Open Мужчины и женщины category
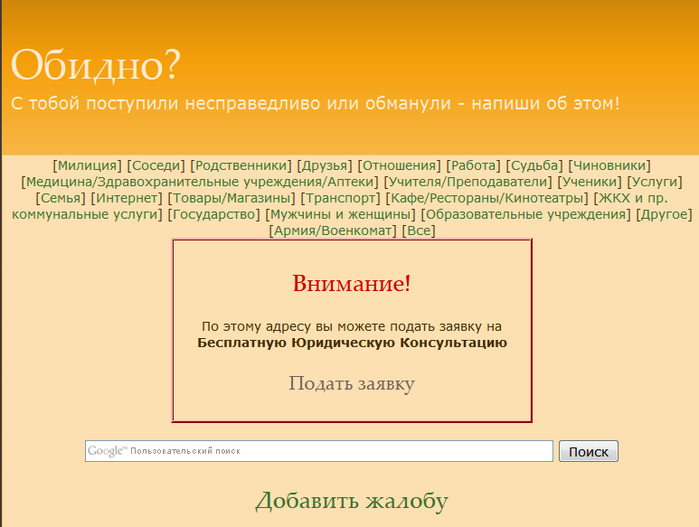This screenshot has width=699, height=527. coord(340,214)
